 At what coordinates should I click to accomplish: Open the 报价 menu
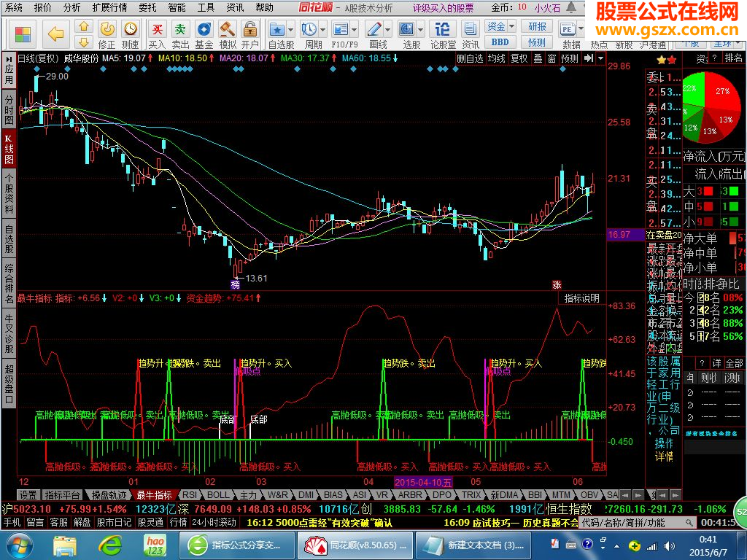tap(43, 7)
